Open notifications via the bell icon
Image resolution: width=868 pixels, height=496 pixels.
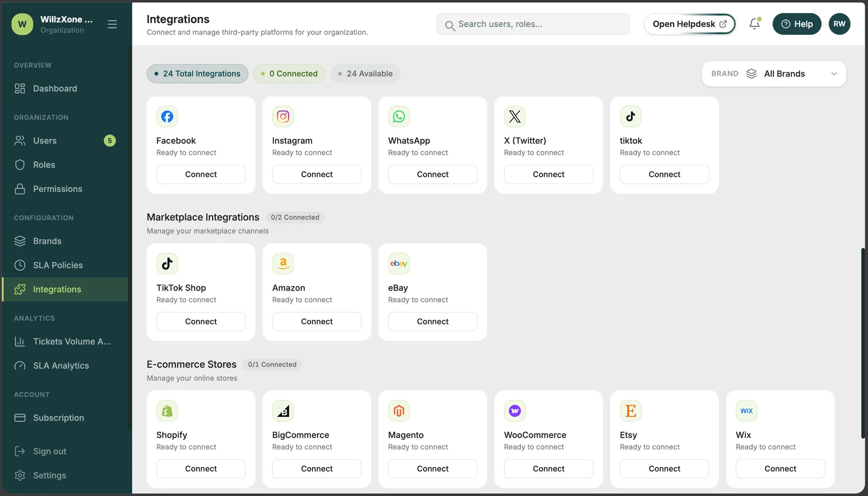coord(754,24)
